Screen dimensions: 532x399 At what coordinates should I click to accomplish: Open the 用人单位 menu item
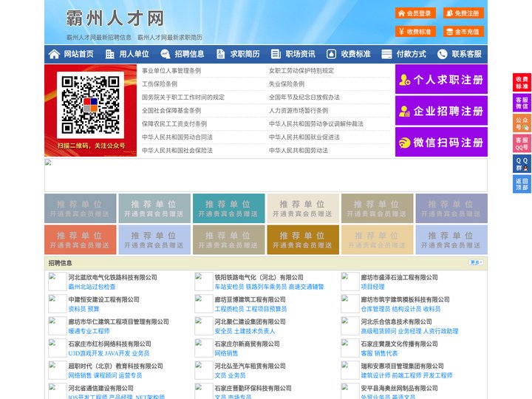(134, 54)
